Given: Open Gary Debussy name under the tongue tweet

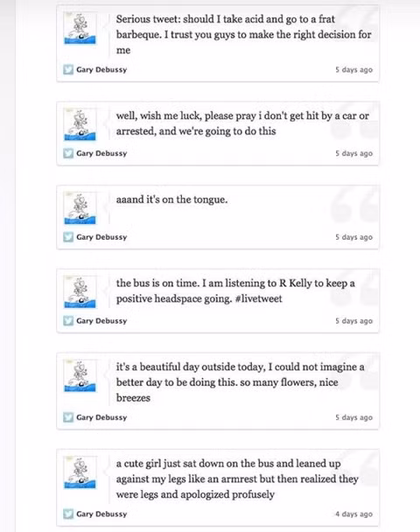Looking at the screenshot, I should click(101, 237).
